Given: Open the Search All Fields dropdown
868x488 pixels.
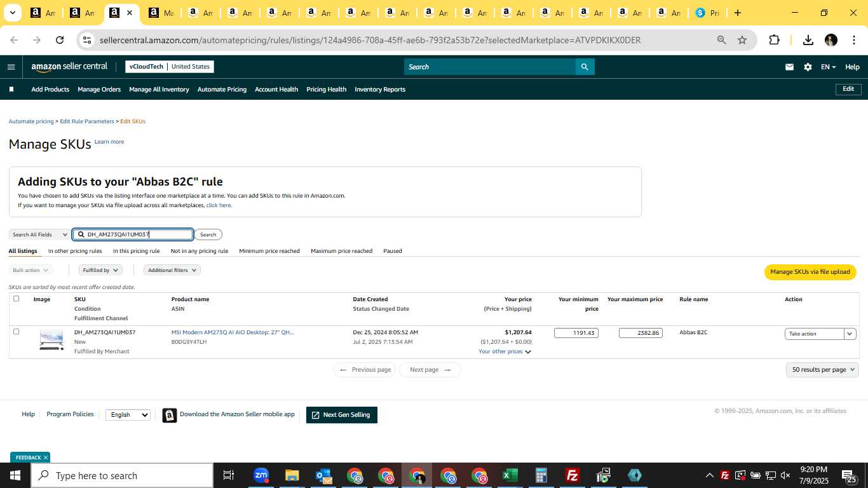Looking at the screenshot, I should pyautogui.click(x=39, y=234).
